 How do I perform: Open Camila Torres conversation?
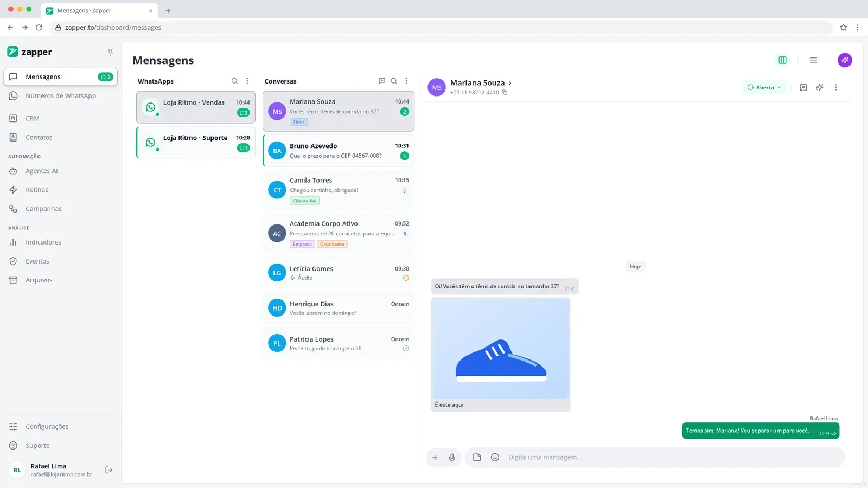point(339,190)
